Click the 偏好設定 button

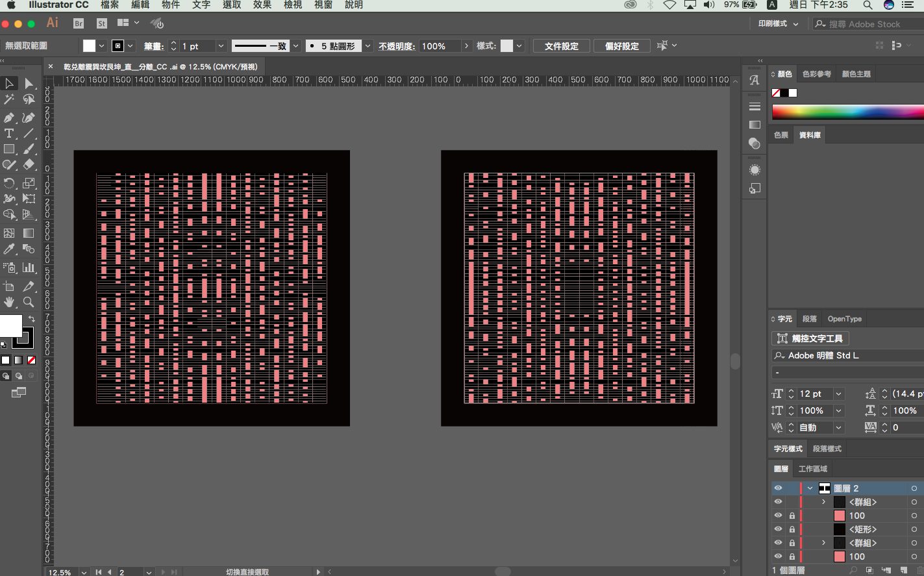coord(622,46)
